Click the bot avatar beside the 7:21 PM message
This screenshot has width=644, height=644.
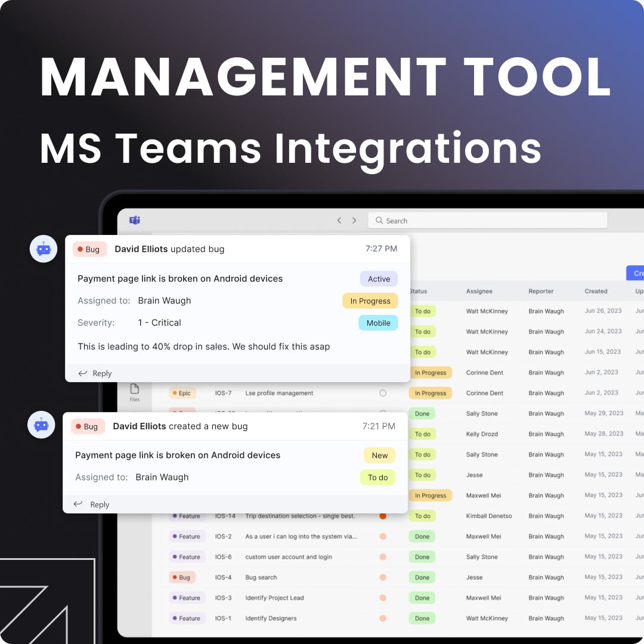click(x=41, y=425)
